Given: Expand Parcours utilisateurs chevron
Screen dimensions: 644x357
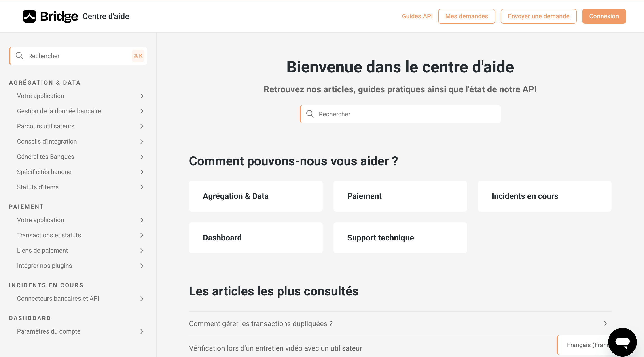Looking at the screenshot, I should pos(142,126).
